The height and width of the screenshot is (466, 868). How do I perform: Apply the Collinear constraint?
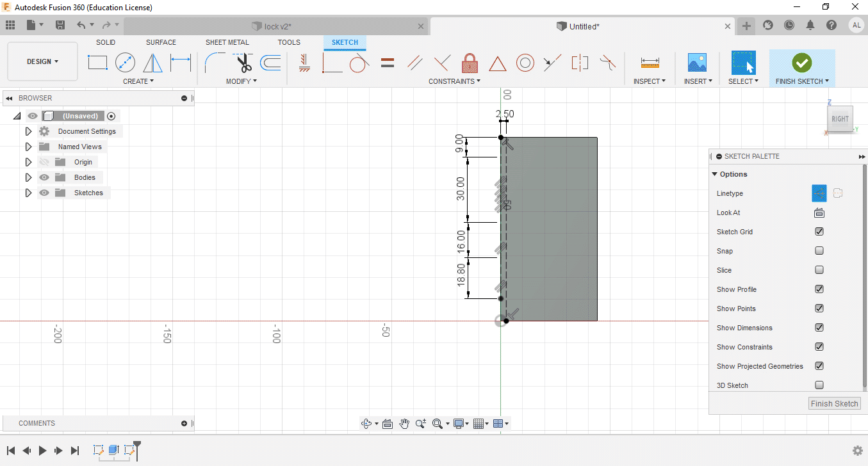tap(552, 63)
